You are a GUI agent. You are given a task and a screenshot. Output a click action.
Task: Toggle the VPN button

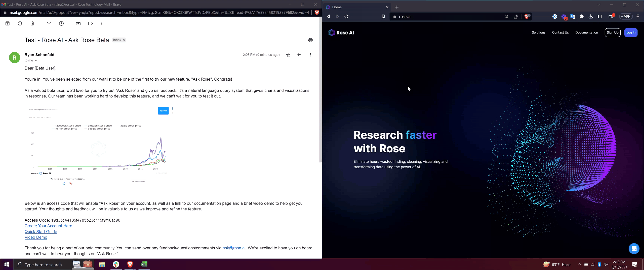pos(626,17)
